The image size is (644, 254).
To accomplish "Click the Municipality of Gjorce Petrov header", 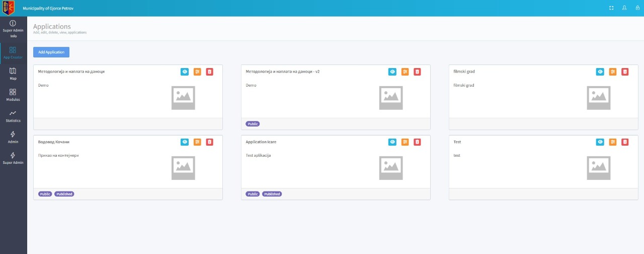I will tap(48, 9).
